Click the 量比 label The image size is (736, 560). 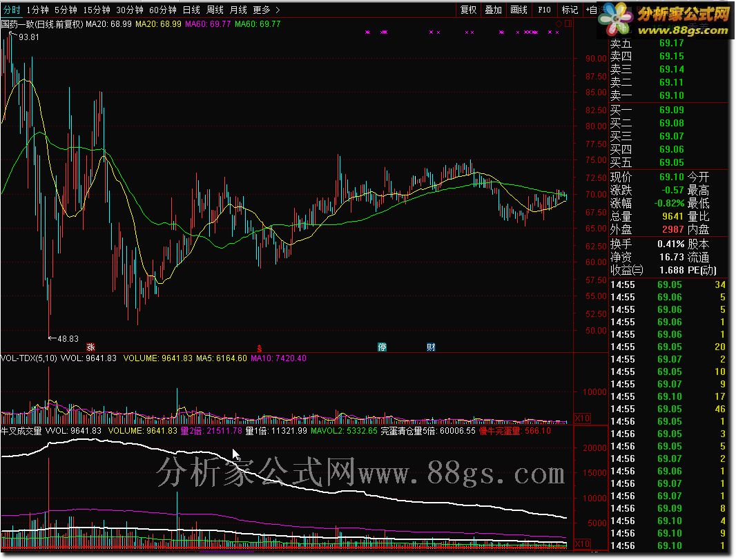coord(699,216)
